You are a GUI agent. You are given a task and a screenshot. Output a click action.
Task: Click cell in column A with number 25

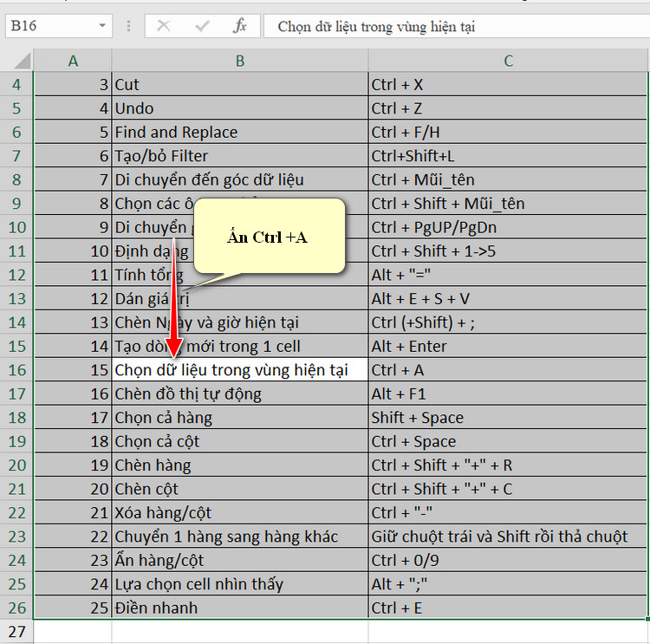point(73,608)
